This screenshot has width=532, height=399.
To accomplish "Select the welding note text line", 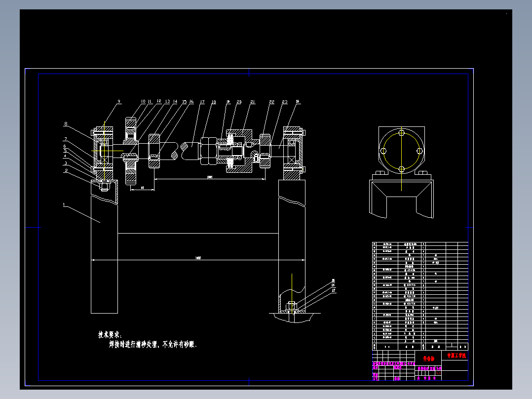I will [152, 344].
